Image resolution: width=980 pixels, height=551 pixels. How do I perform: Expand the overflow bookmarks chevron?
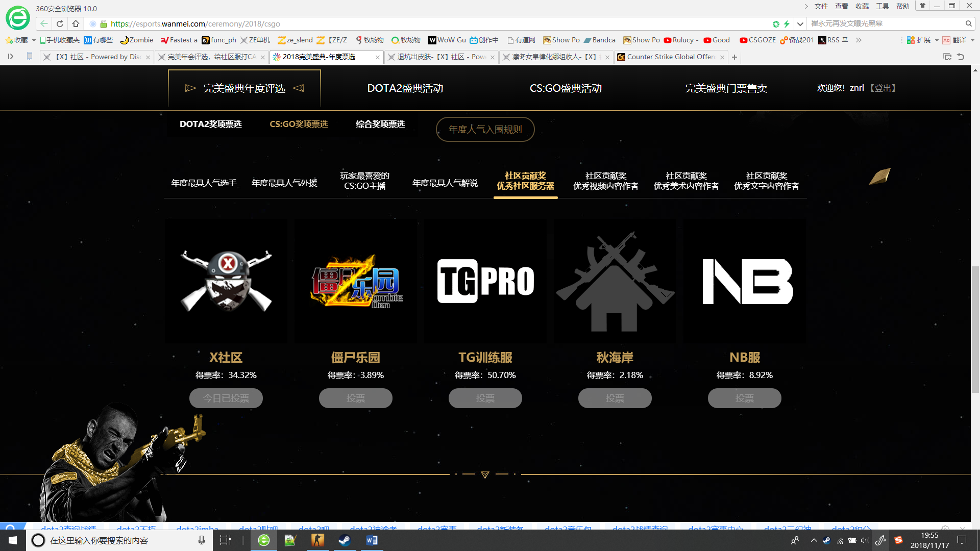(x=859, y=40)
